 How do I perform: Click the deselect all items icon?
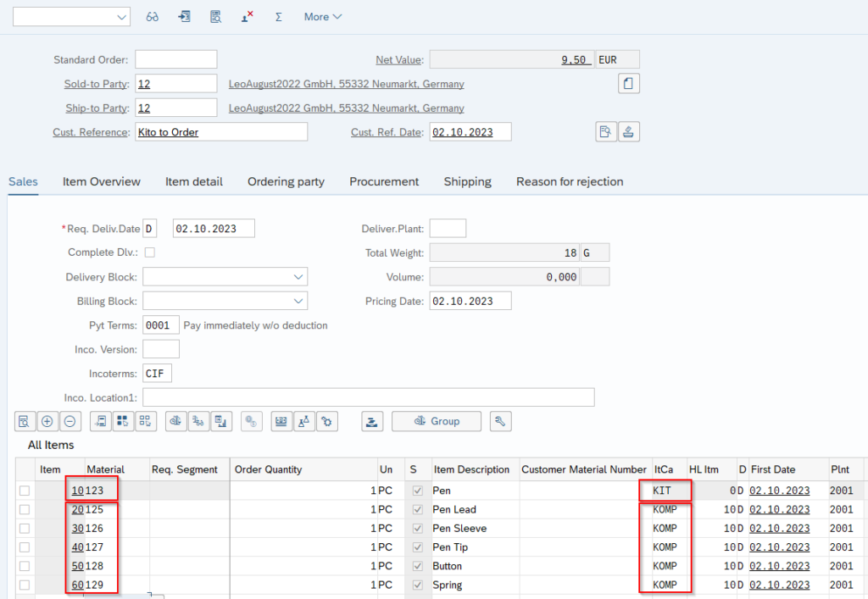pos(146,421)
